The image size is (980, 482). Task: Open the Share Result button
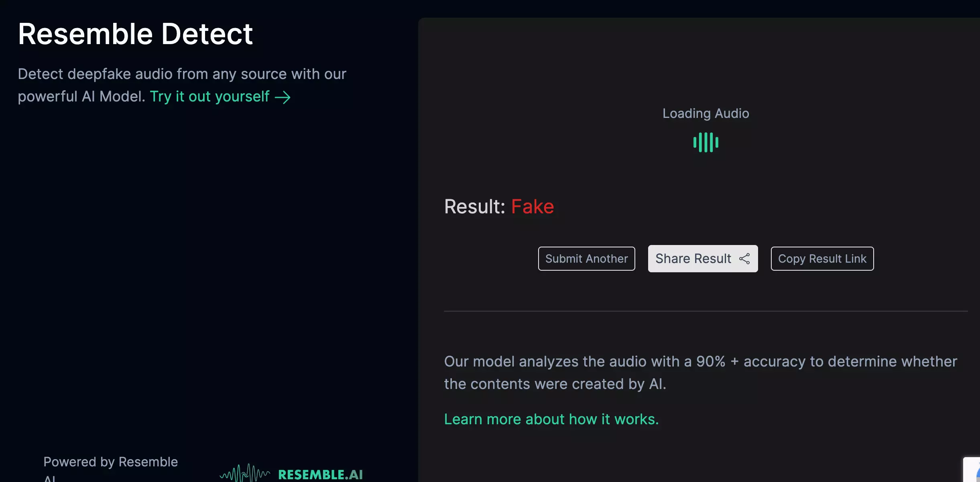point(703,259)
